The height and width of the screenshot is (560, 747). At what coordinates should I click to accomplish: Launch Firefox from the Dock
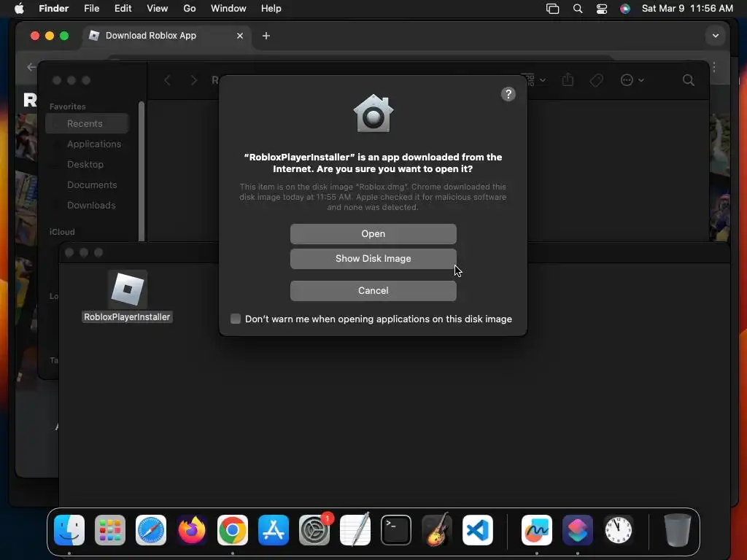pyautogui.click(x=192, y=530)
